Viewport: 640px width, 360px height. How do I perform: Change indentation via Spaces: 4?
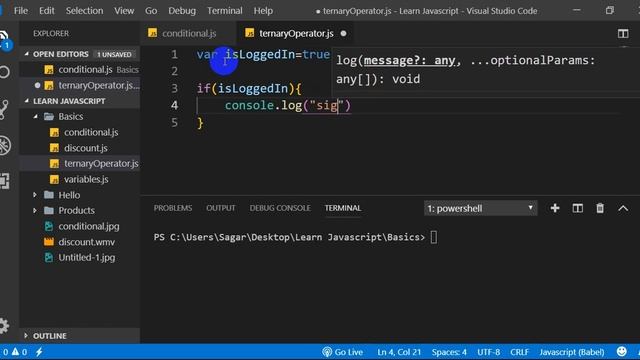449,352
